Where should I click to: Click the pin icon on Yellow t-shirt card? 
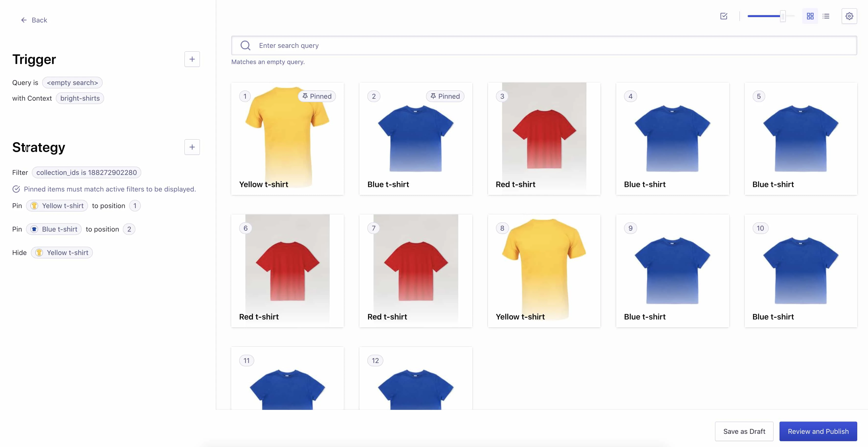click(305, 96)
